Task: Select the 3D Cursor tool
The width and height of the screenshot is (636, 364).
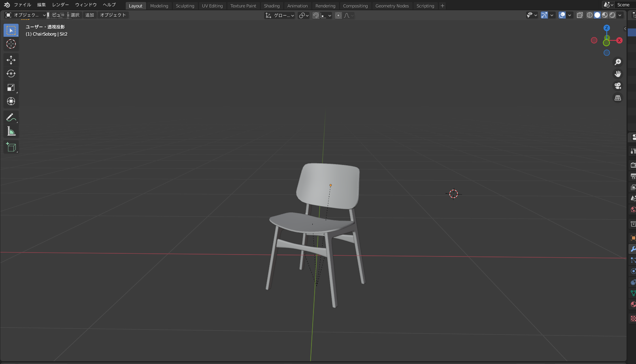Action: pyautogui.click(x=11, y=44)
